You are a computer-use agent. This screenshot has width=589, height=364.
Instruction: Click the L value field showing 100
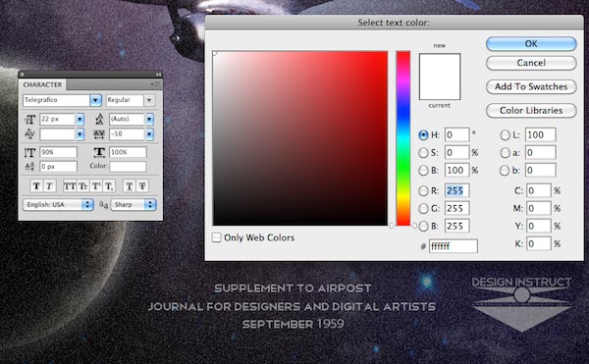pos(540,134)
